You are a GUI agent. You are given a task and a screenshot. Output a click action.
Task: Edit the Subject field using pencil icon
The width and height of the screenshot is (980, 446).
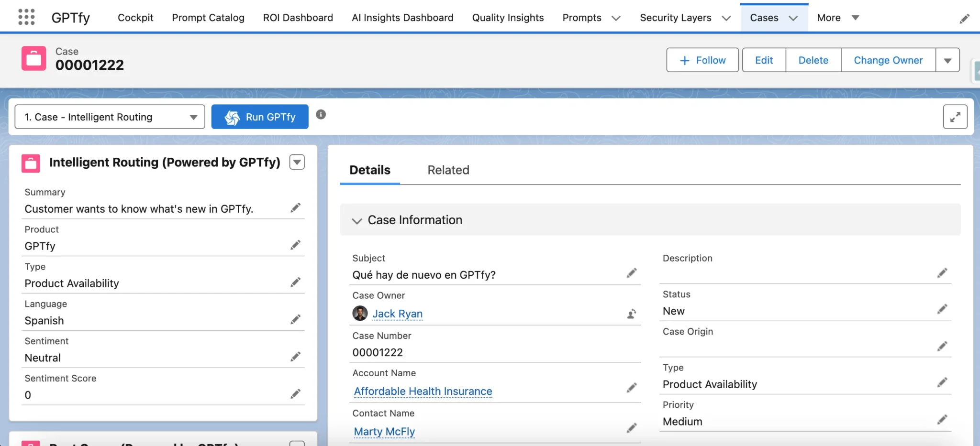(632, 273)
